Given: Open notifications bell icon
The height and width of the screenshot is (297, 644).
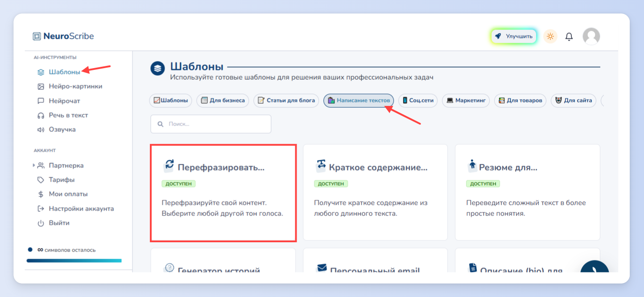Looking at the screenshot, I should coord(569,37).
